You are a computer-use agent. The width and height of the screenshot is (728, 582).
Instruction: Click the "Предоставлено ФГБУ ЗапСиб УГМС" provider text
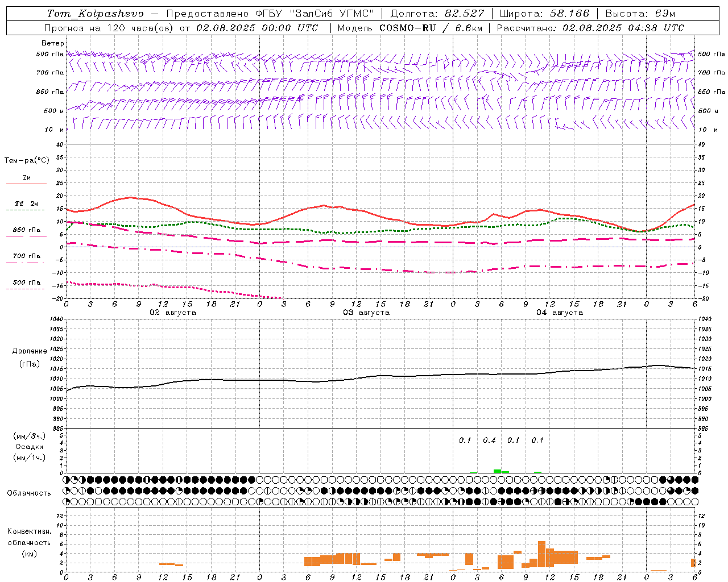click(x=270, y=14)
